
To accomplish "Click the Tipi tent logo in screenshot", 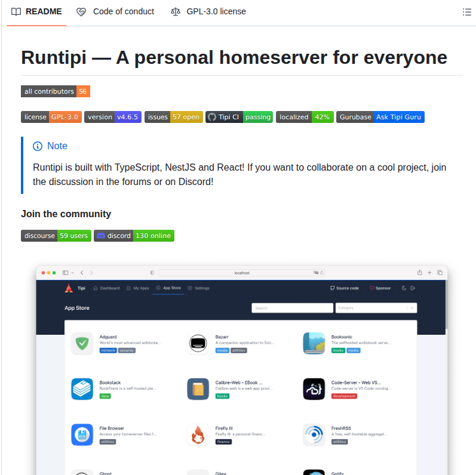I will pos(69,288).
